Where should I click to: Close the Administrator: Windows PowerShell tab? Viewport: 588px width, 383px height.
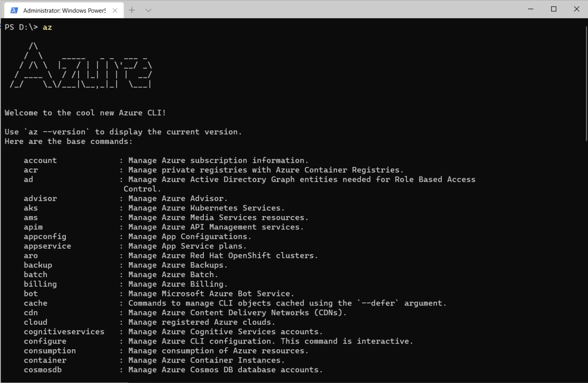coord(114,10)
